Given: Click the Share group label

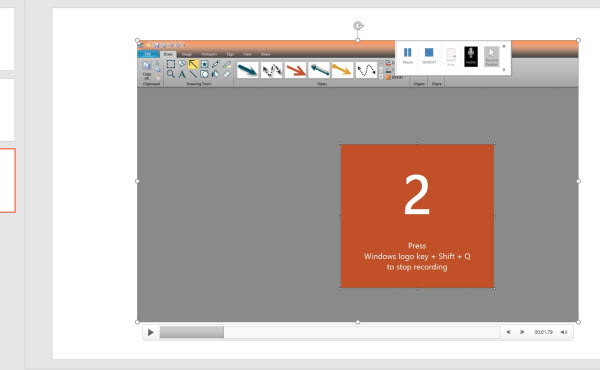Looking at the screenshot, I should pyautogui.click(x=437, y=83).
